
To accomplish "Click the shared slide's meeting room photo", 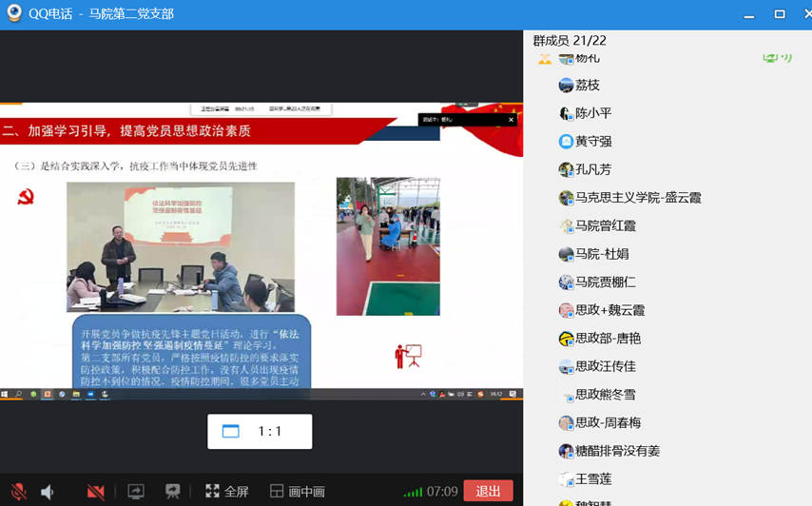I will 180,246.
